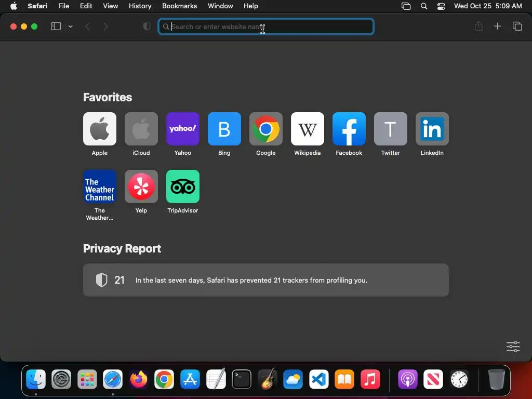Open Trash from the Dock
532x399 pixels.
point(496,379)
